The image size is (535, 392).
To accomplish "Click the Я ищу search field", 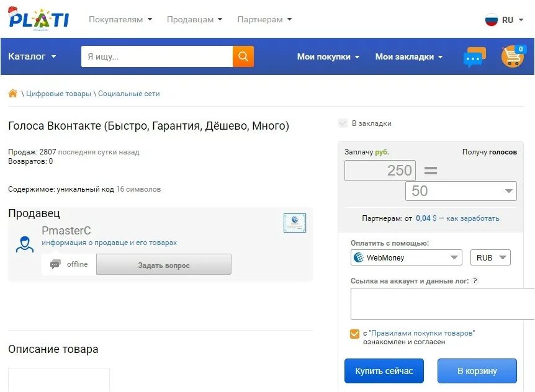I will click(157, 56).
